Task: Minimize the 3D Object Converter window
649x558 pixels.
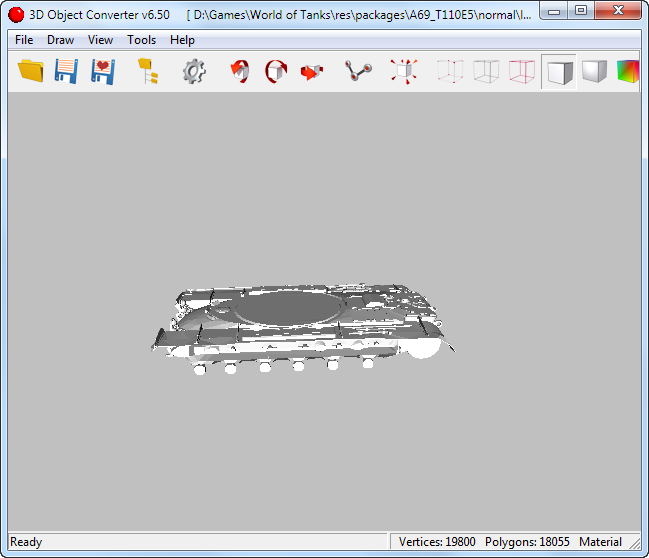Action: [554, 11]
